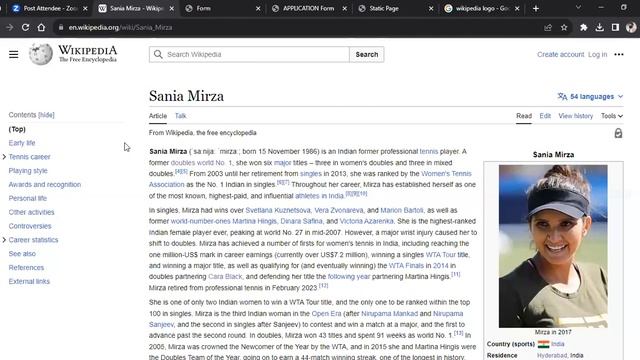Open the browser extensions puzzle icon
Image resolution: width=640 pixels, height=360 pixels.
(x=584, y=27)
